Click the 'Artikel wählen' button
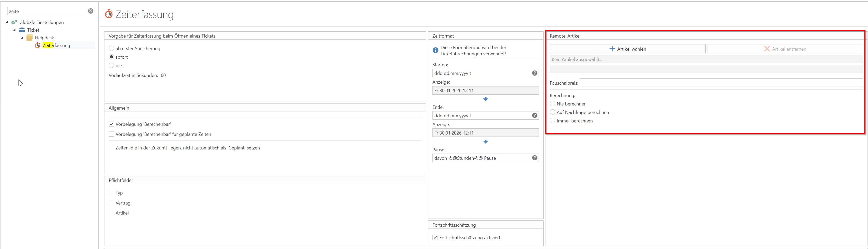Screen dimensions: 868x249 click(627, 49)
